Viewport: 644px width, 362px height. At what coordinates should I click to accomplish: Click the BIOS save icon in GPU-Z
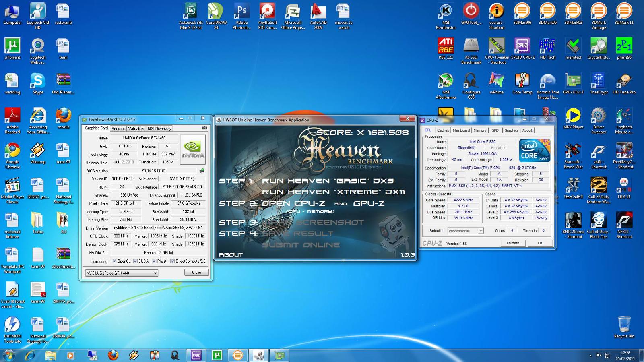202,171
